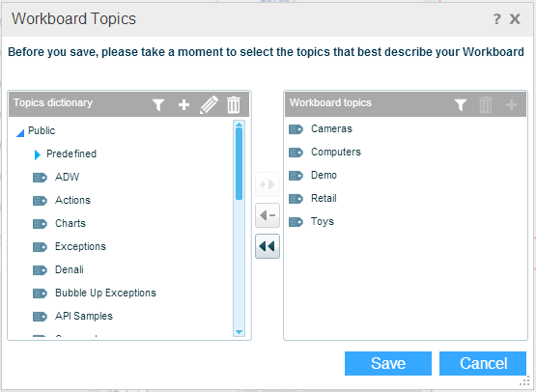
Task: Filter the Workboard topics list
Action: 461,104
